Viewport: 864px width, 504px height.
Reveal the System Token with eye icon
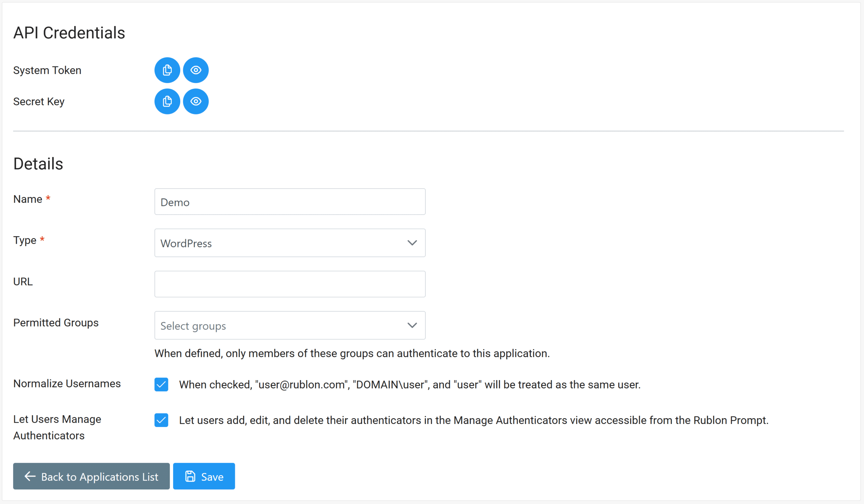196,70
